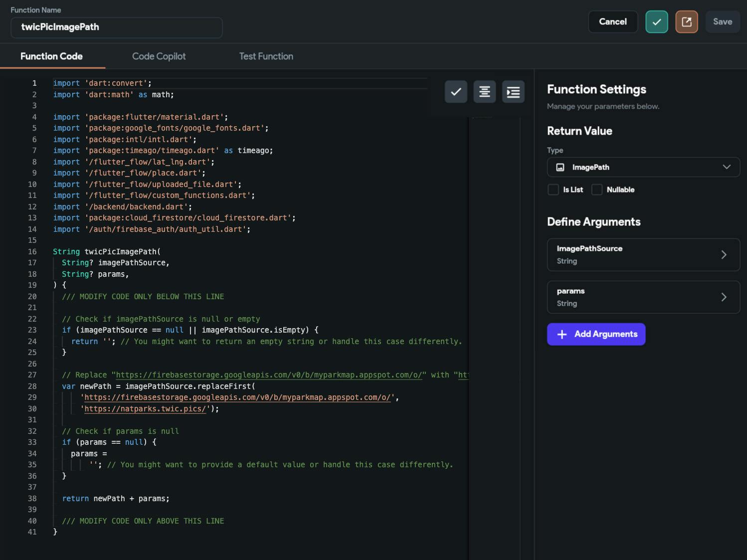Image resolution: width=747 pixels, height=560 pixels.
Task: Click the 'return newPath + params' code line
Action: (x=116, y=499)
